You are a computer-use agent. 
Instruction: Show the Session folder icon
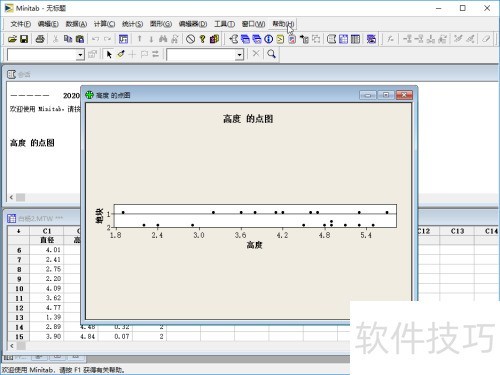pyautogui.click(x=234, y=39)
